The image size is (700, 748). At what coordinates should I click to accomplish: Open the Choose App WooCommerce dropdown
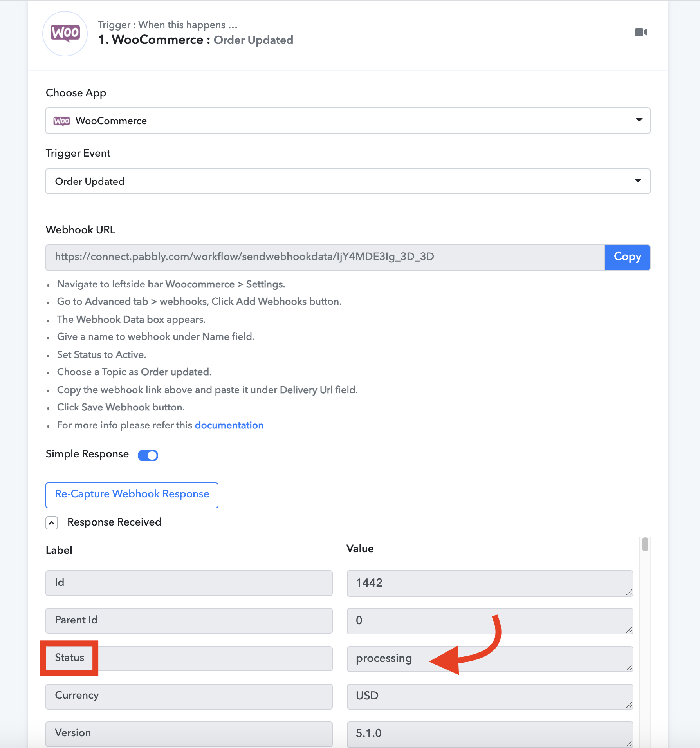348,121
